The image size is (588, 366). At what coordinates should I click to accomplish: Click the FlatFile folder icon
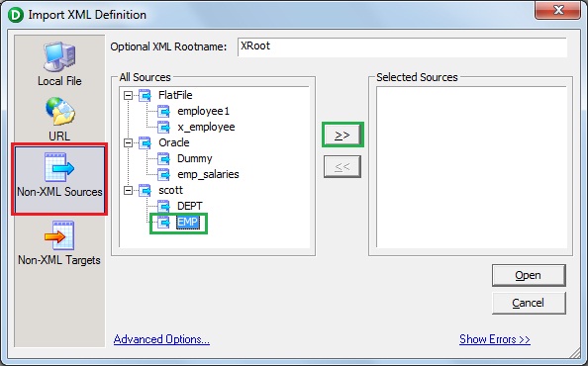pyautogui.click(x=145, y=96)
